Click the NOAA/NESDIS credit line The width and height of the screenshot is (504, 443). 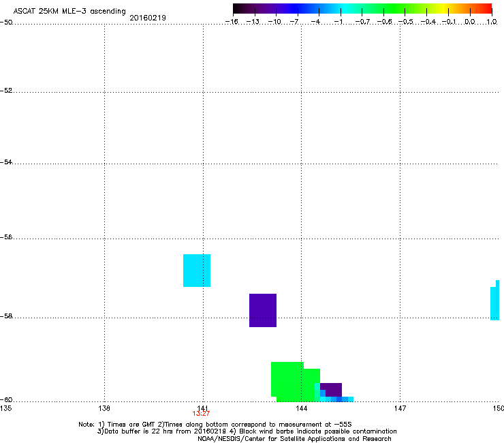pos(294,438)
